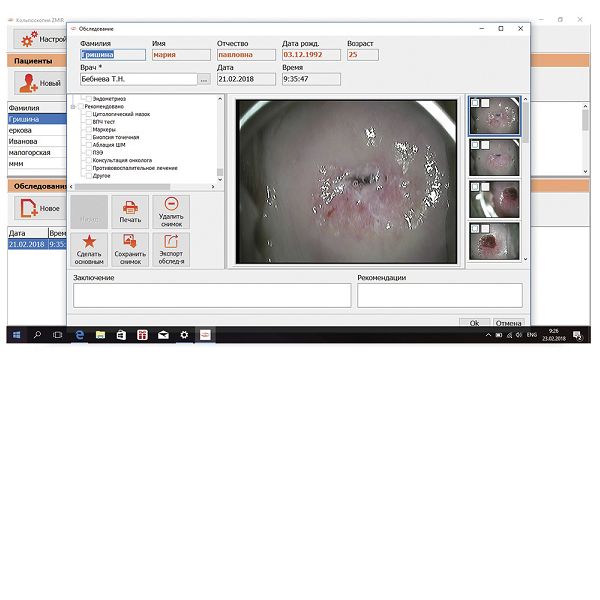Open settings with the gear Настройки button
The height and width of the screenshot is (600, 600).
point(41,39)
